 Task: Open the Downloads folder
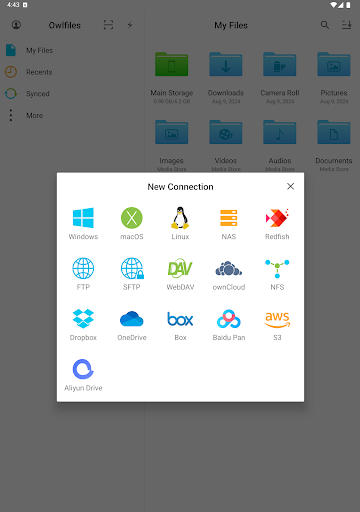tap(226, 78)
